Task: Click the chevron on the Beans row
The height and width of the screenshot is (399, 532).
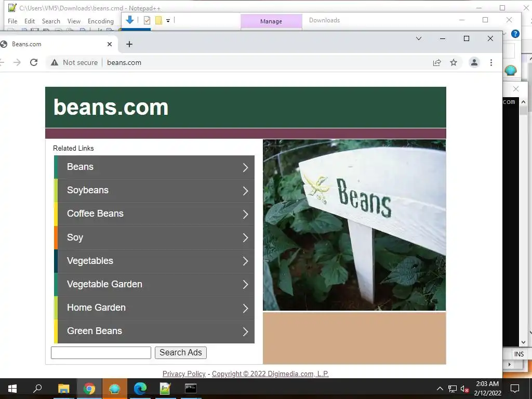Action: pyautogui.click(x=245, y=167)
